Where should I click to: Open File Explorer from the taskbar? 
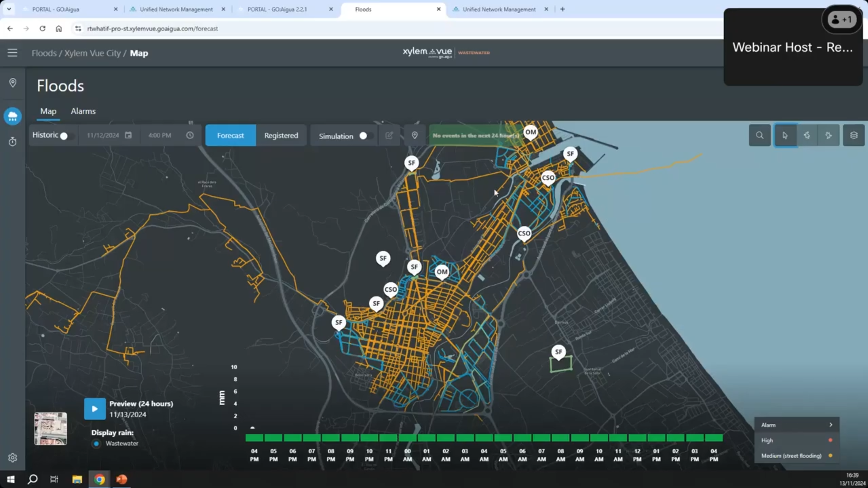coord(77,479)
